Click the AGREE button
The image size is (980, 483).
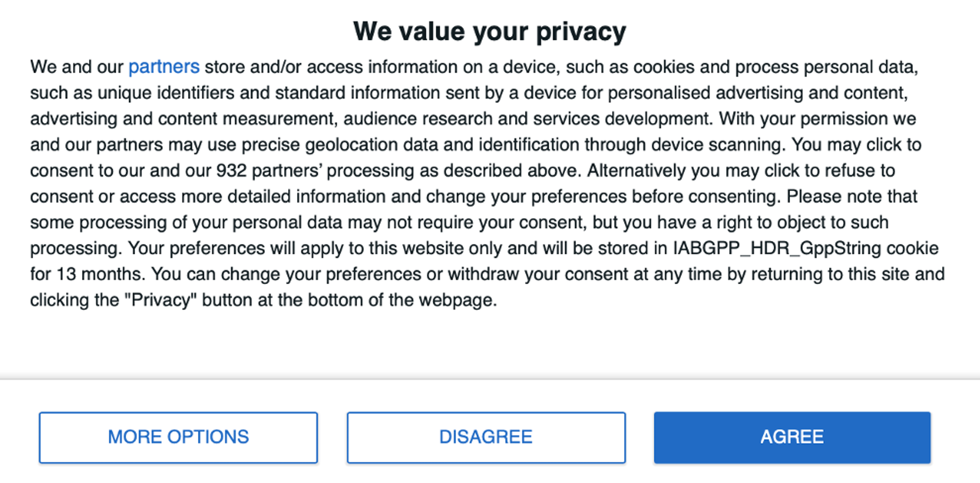(x=792, y=437)
